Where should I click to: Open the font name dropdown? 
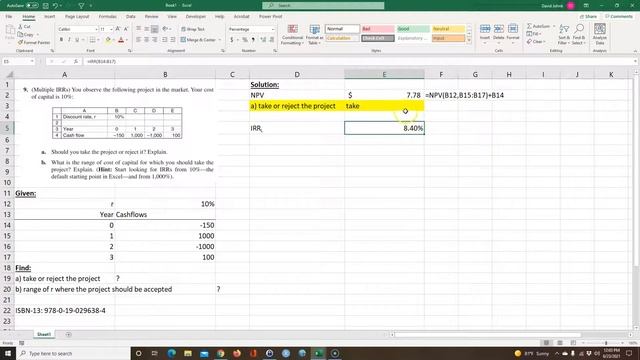click(96, 29)
